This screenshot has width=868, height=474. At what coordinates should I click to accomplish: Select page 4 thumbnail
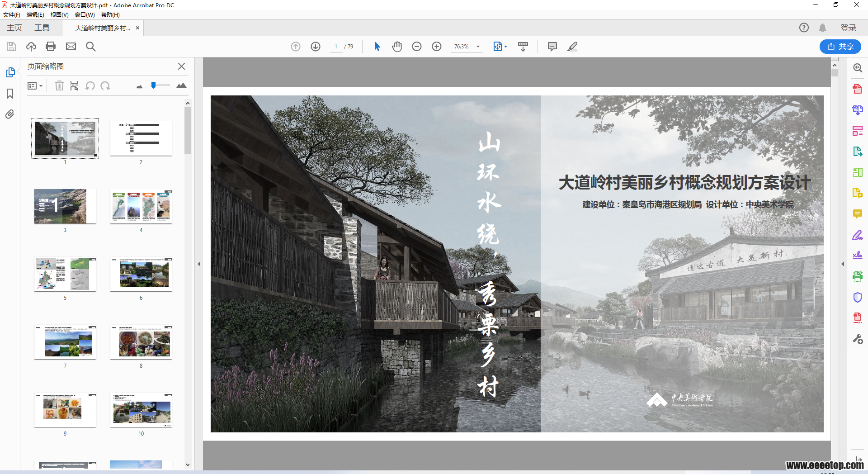tap(141, 206)
